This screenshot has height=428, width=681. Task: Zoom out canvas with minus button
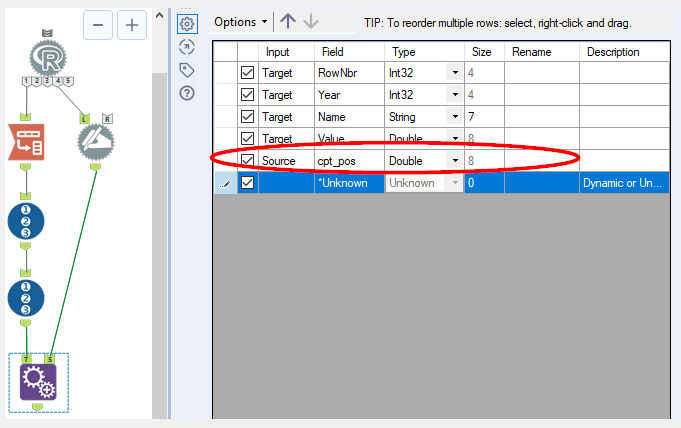(x=98, y=25)
